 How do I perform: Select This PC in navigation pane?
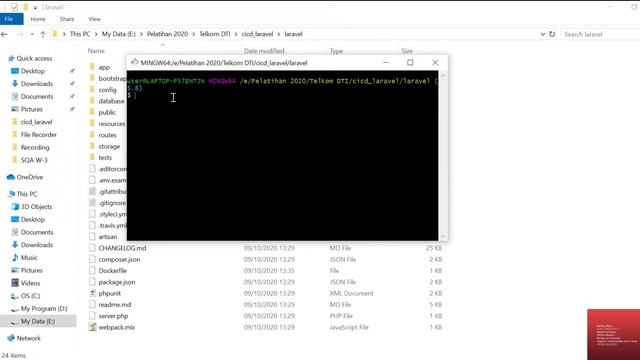tap(27, 194)
